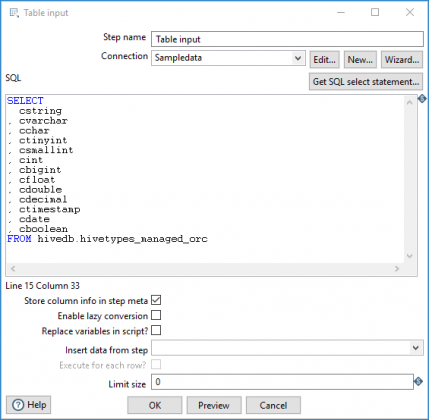Click the SQL editor scroll up arrow

pos(410,103)
